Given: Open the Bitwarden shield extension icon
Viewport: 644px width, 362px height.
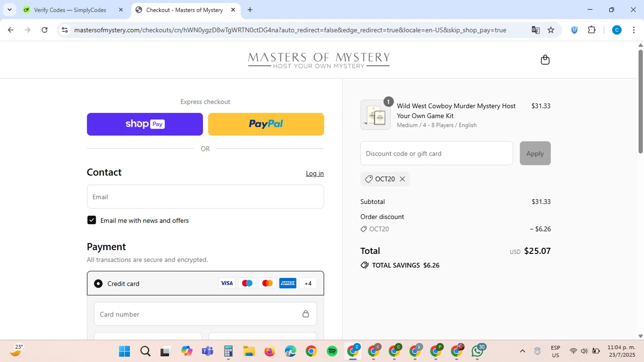Looking at the screenshot, I should click(574, 30).
